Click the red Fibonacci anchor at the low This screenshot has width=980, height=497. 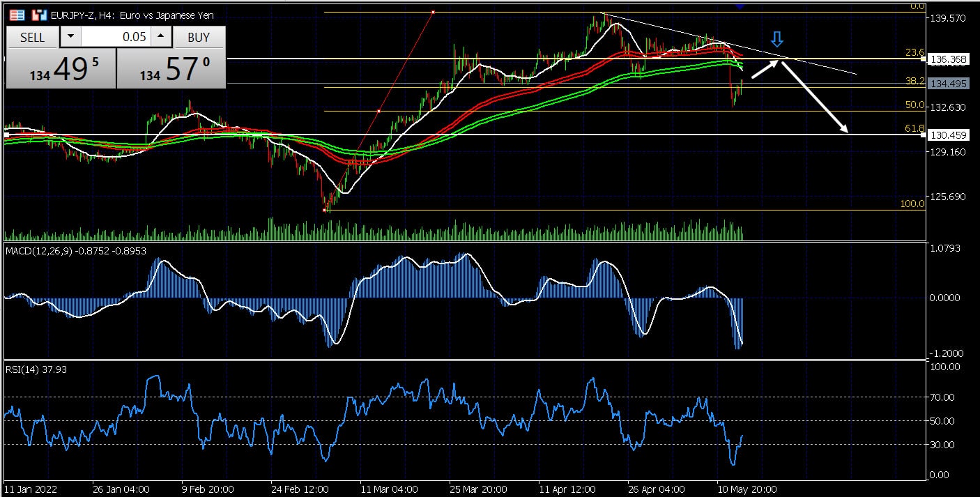[x=325, y=209]
